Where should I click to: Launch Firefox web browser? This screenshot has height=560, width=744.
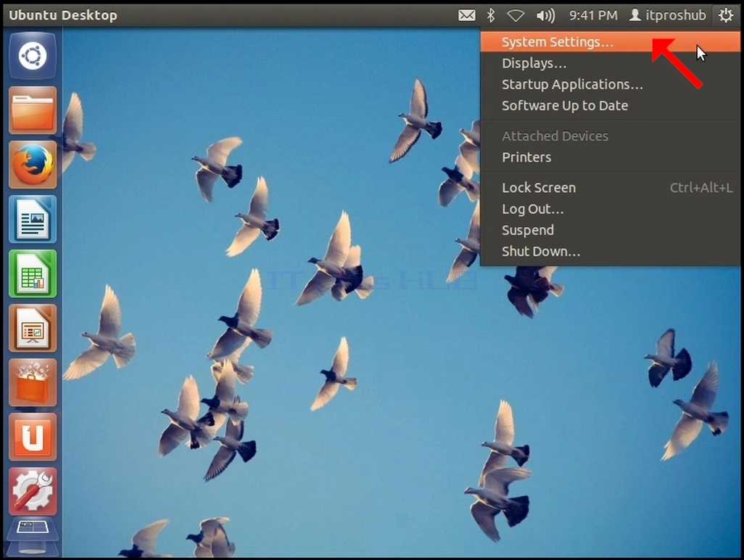click(33, 165)
